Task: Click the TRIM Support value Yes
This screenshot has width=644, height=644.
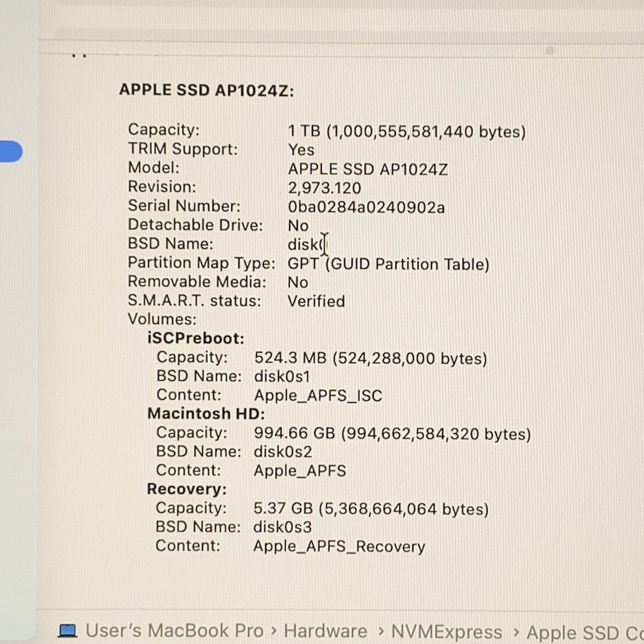Action: tap(301, 150)
